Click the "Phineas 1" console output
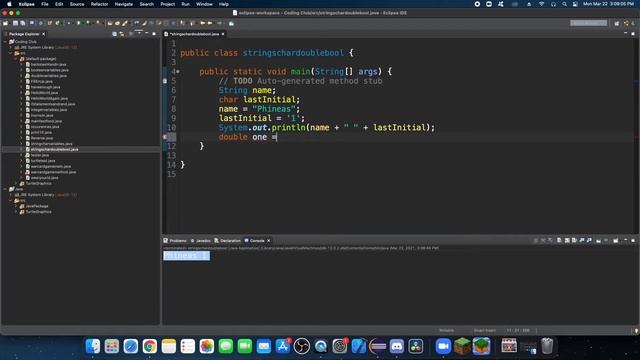This screenshot has height=360, width=640. [x=187, y=256]
